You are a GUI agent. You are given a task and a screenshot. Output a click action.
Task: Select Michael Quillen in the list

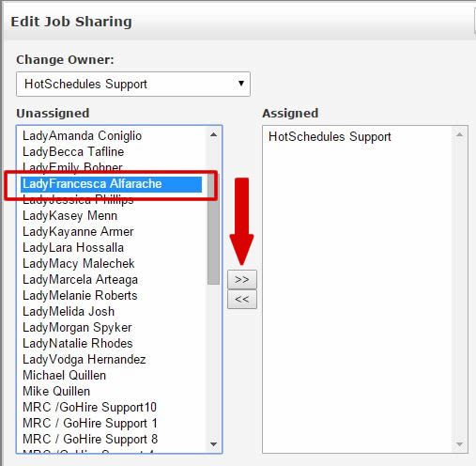(x=64, y=376)
